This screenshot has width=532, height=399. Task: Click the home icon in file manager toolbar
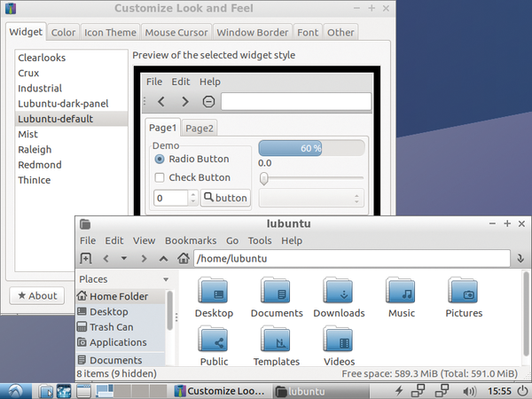click(184, 258)
